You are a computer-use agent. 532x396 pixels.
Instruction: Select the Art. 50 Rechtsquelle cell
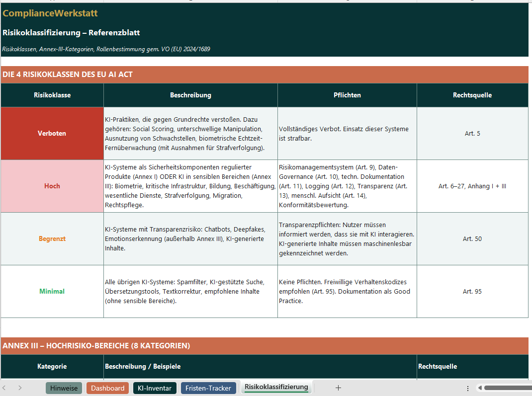tap(472, 238)
